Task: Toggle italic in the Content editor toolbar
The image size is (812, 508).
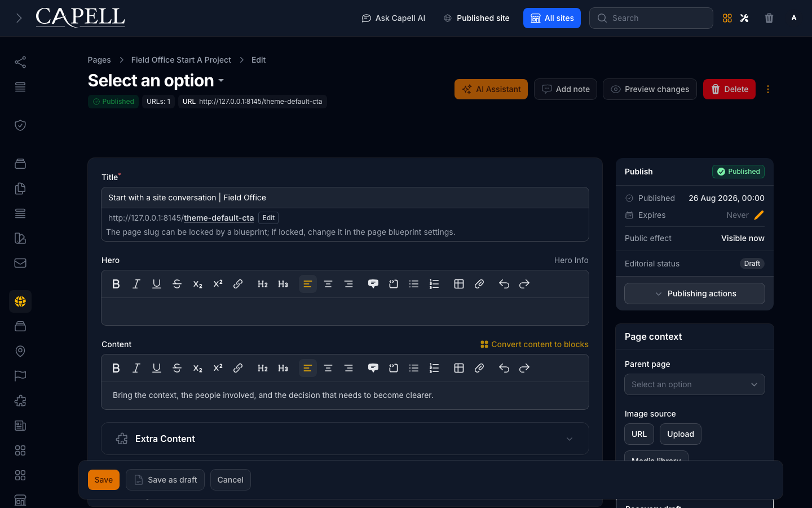Action: (136, 368)
